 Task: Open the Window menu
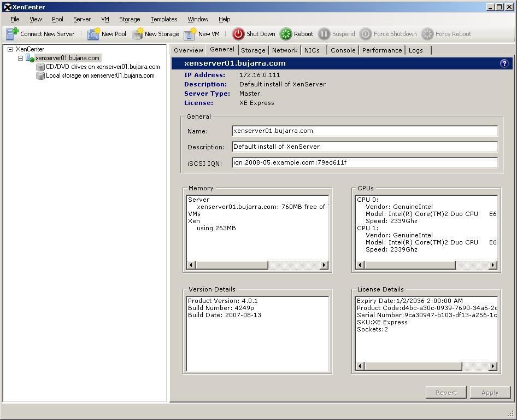point(198,19)
